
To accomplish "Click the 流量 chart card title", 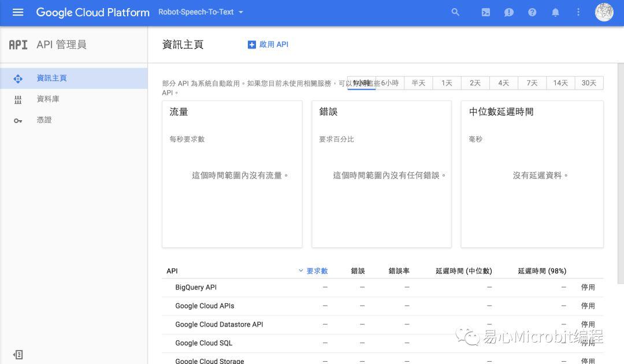I will 179,112.
